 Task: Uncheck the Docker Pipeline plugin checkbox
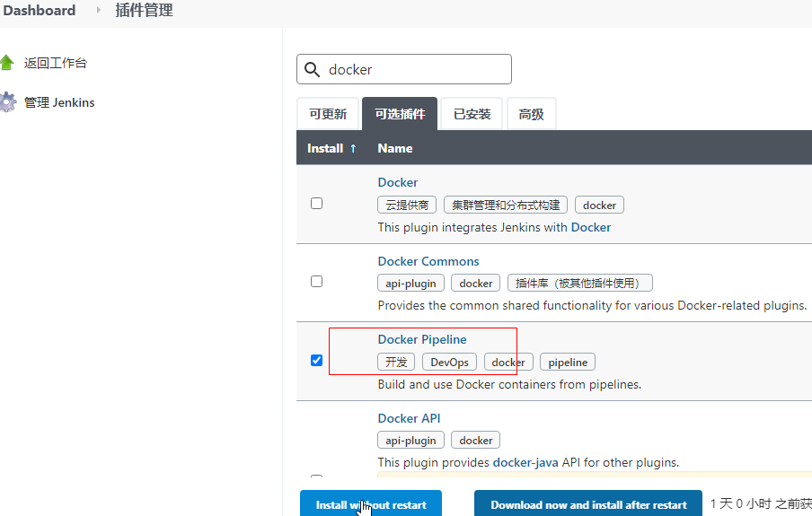316,361
